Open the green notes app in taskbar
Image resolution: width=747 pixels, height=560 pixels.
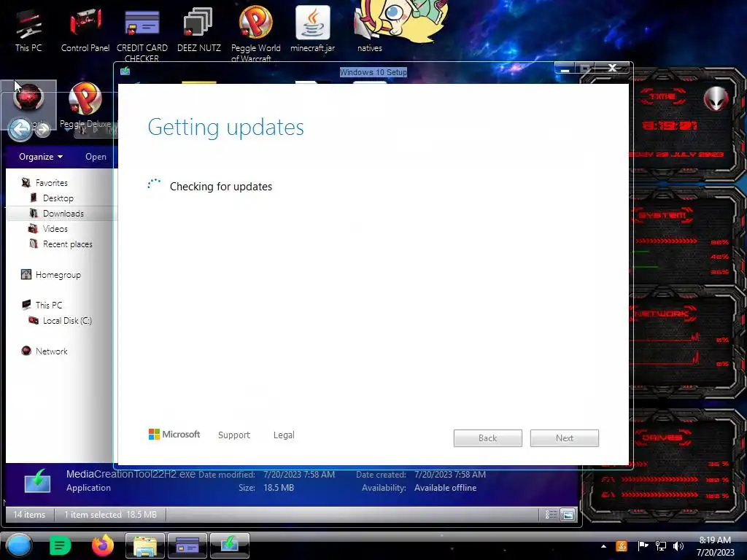point(60,545)
